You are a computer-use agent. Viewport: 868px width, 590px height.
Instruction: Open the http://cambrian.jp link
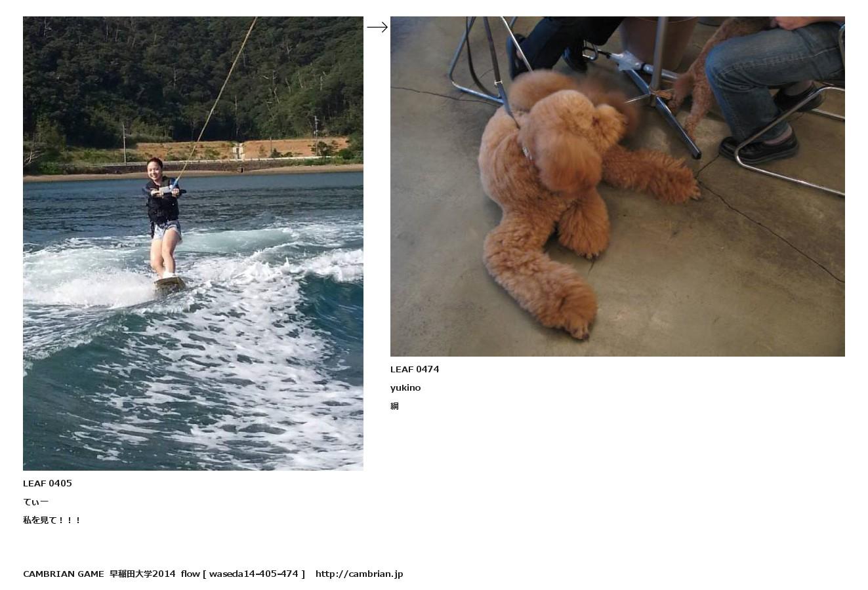(359, 574)
